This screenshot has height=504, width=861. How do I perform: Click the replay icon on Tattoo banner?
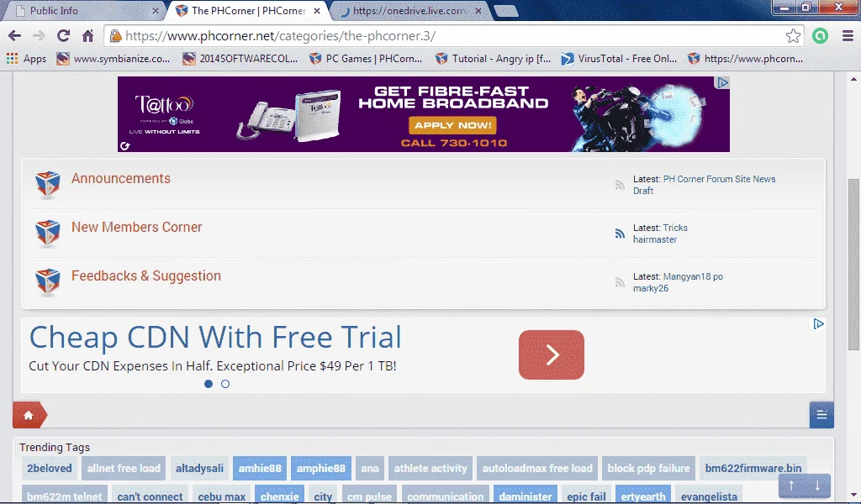[x=124, y=146]
